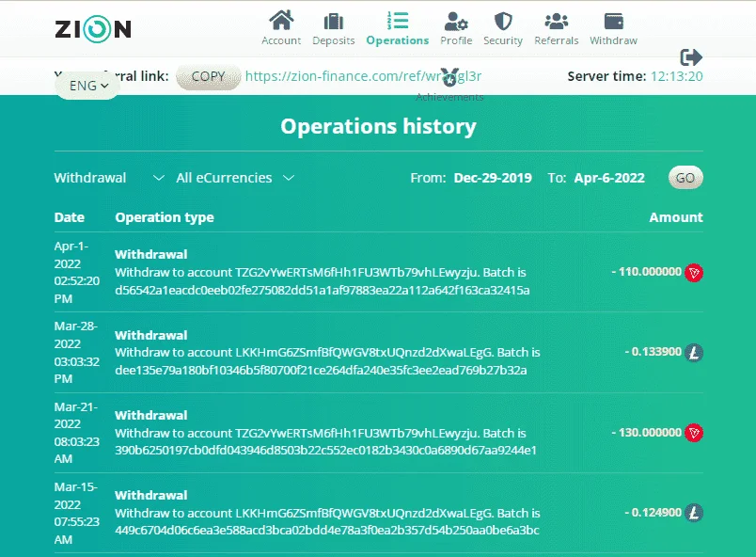Click the Date column header

coord(69,217)
